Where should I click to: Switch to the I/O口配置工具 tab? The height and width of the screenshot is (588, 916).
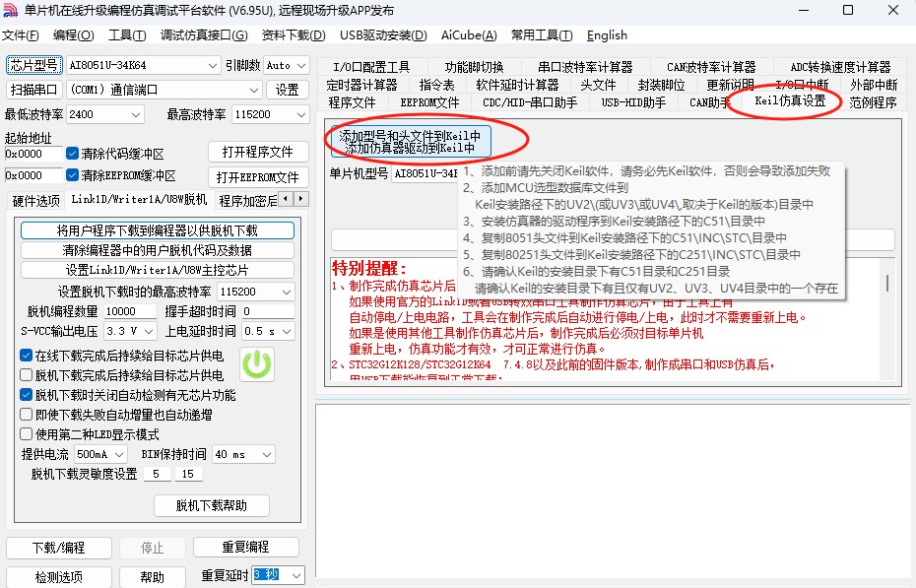371,67
